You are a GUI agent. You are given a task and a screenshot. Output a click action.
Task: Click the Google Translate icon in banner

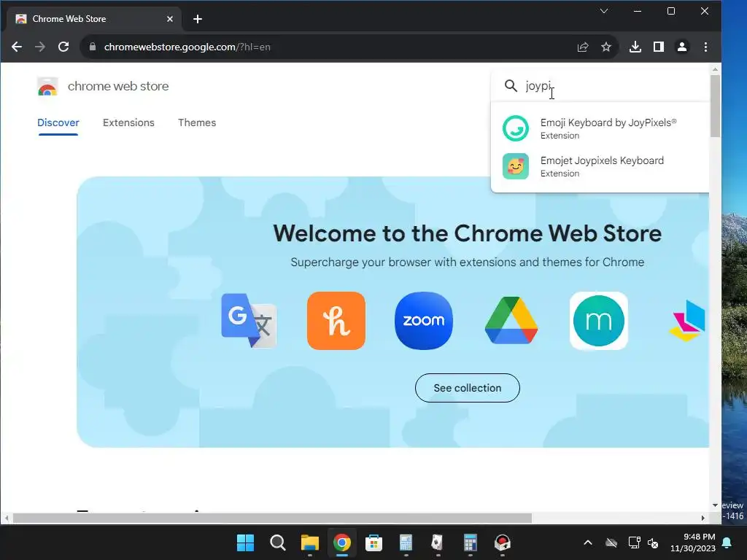click(x=249, y=321)
